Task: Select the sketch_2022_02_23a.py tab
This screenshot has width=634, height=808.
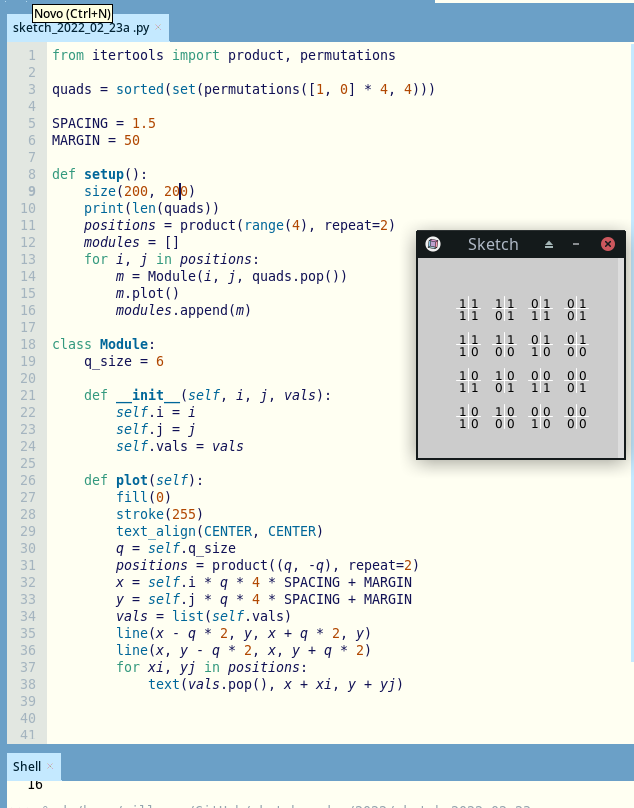Action: [x=79, y=28]
